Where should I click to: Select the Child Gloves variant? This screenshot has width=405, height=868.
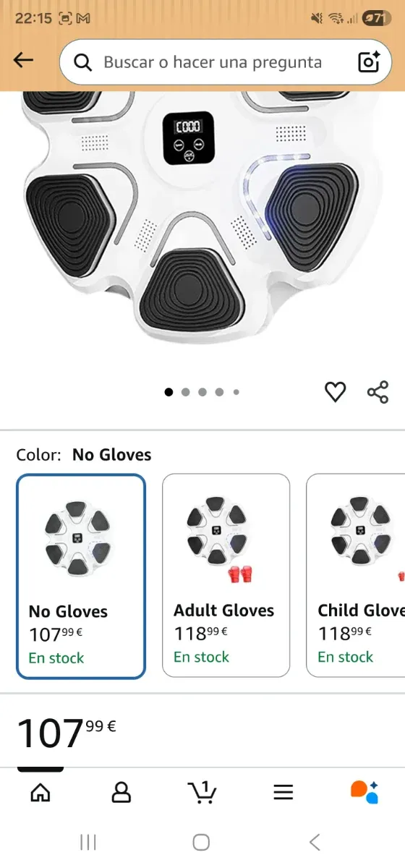pos(356,575)
